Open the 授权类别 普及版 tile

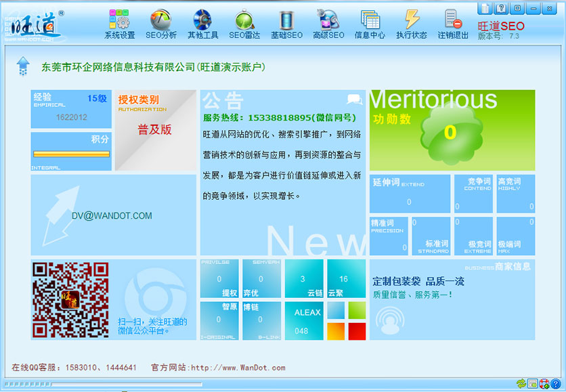155,130
